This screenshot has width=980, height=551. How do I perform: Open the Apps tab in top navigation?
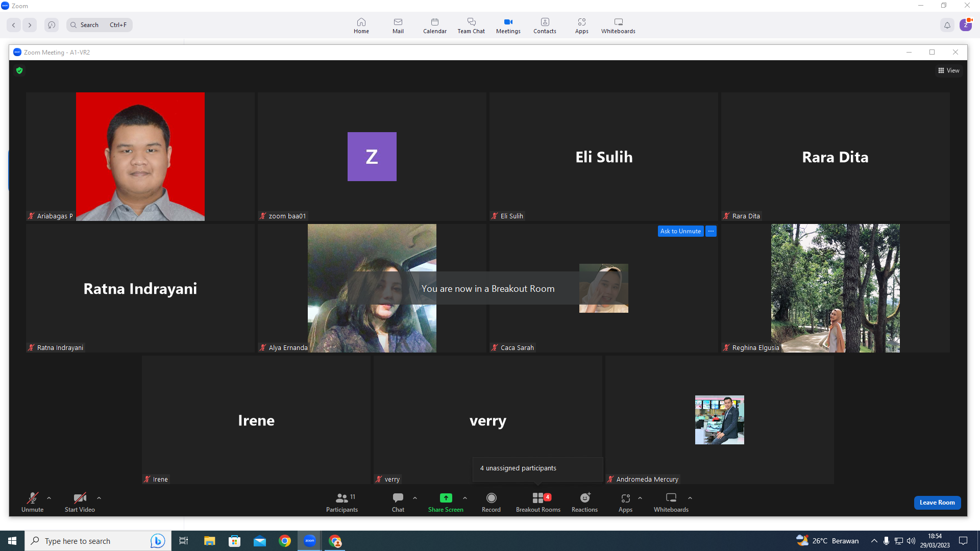coord(582,26)
